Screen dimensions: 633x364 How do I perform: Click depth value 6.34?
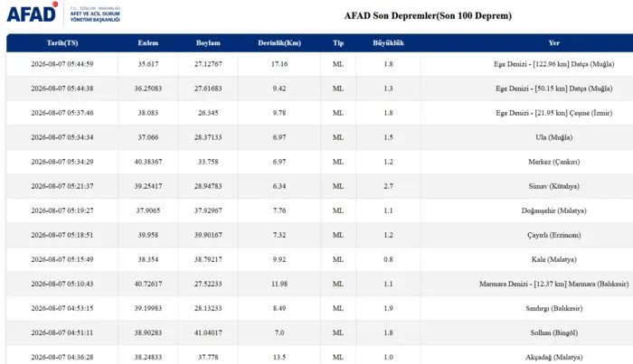point(279,186)
